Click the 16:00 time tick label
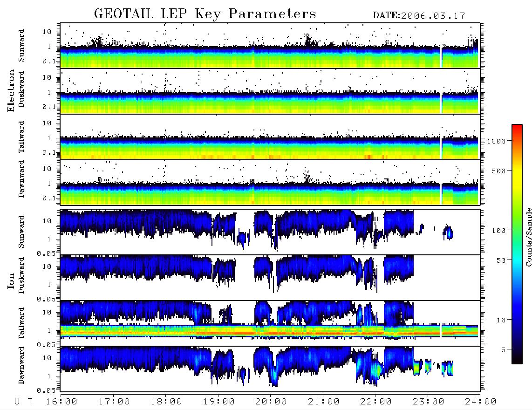Screen dimensions: 532x410 coord(61,402)
